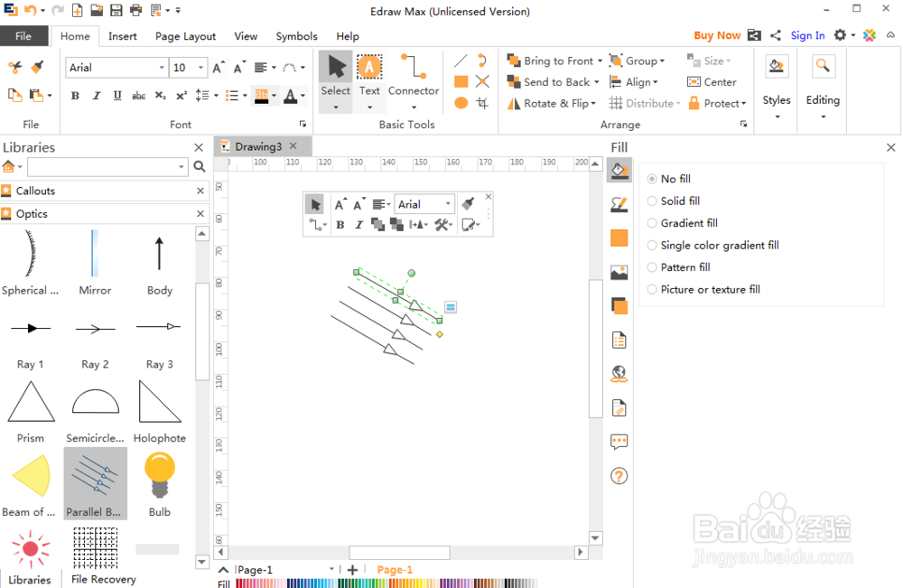Image resolution: width=903 pixels, height=588 pixels.
Task: Switch to the Page Layout tab
Action: click(185, 36)
